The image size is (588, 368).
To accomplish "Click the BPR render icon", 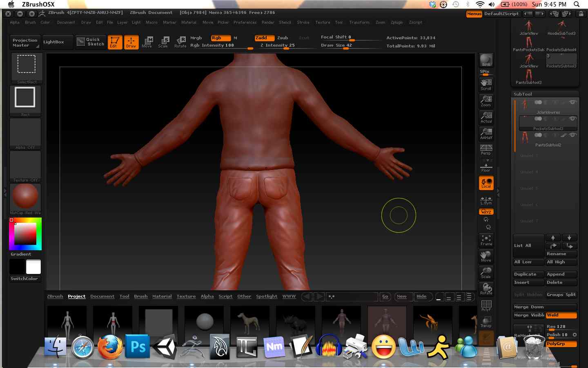I will [486, 60].
